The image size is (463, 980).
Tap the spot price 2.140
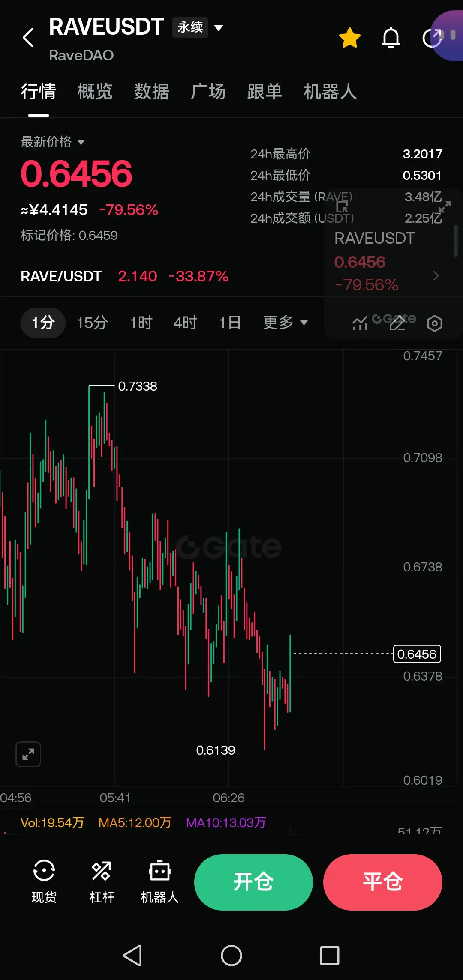pos(138,276)
